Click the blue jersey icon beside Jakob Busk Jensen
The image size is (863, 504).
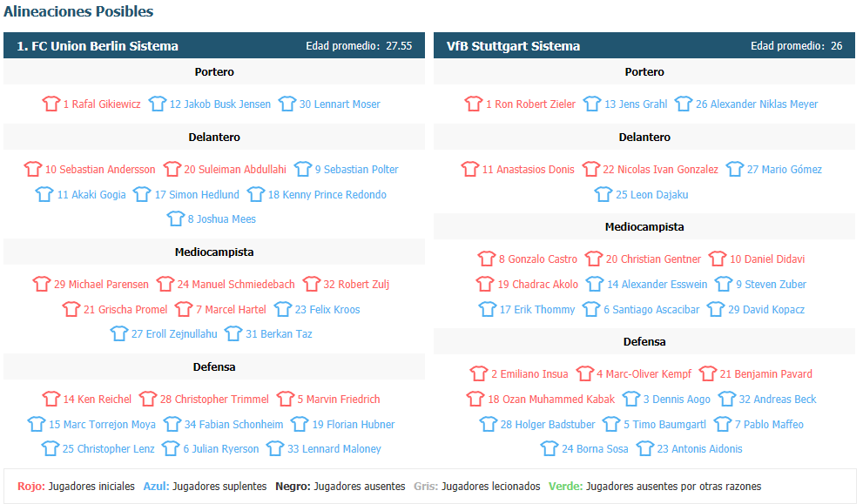[158, 104]
